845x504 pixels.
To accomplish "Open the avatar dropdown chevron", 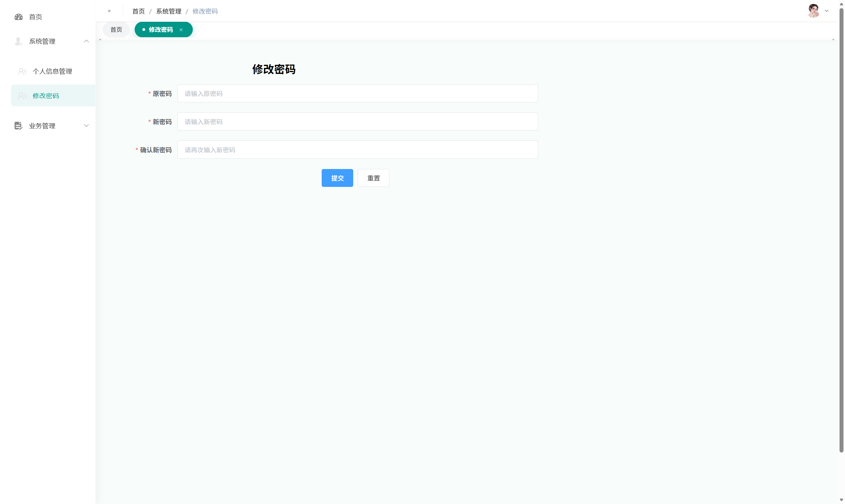I will 827,11.
